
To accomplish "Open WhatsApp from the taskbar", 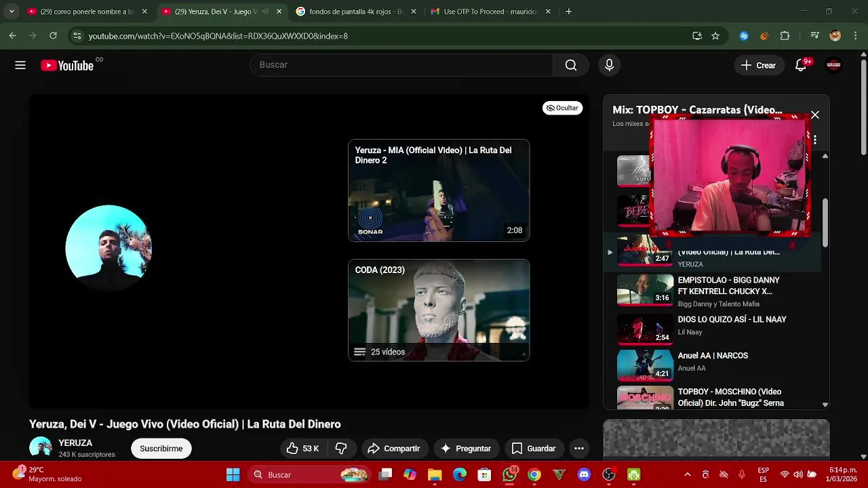I will click(x=509, y=474).
